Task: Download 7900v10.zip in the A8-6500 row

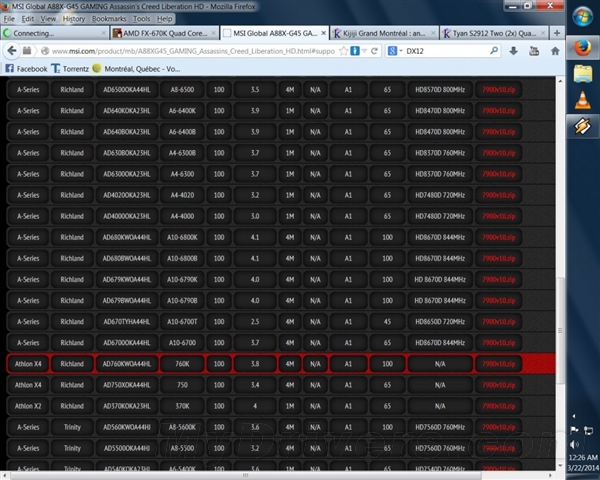Action: click(498, 90)
